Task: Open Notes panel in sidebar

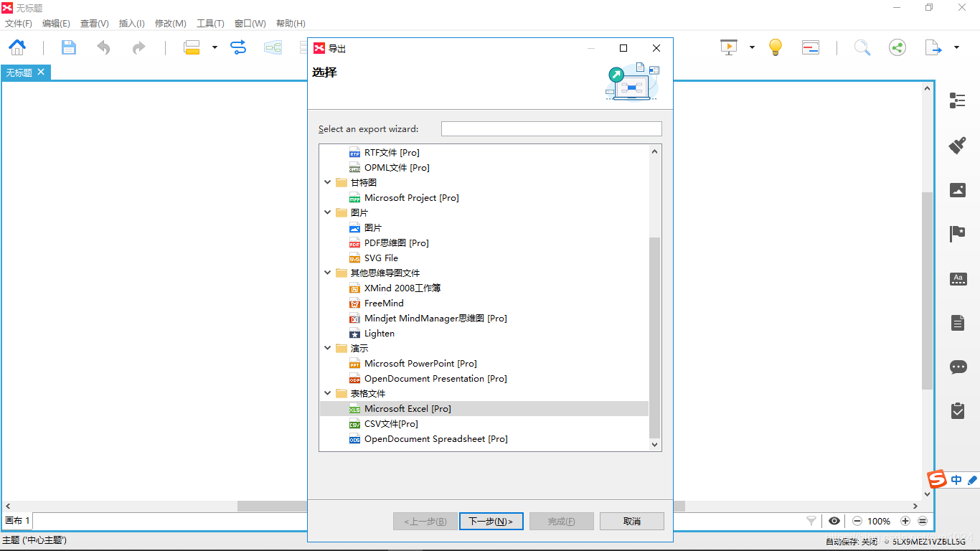Action: [x=958, y=323]
